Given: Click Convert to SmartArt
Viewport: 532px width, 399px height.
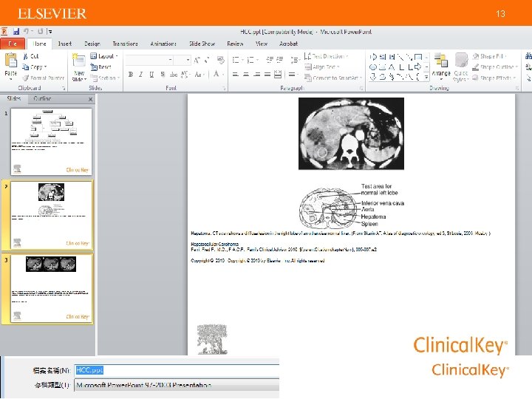Looking at the screenshot, I should [x=332, y=78].
